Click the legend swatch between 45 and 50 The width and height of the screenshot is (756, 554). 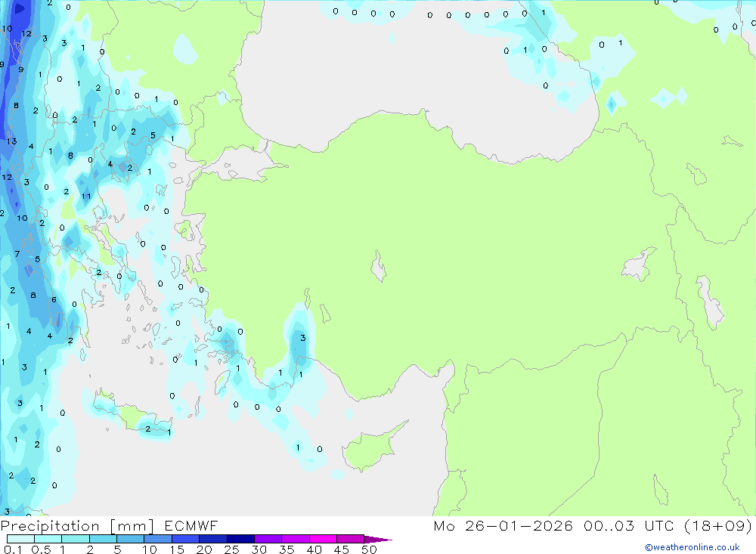[x=351, y=539]
